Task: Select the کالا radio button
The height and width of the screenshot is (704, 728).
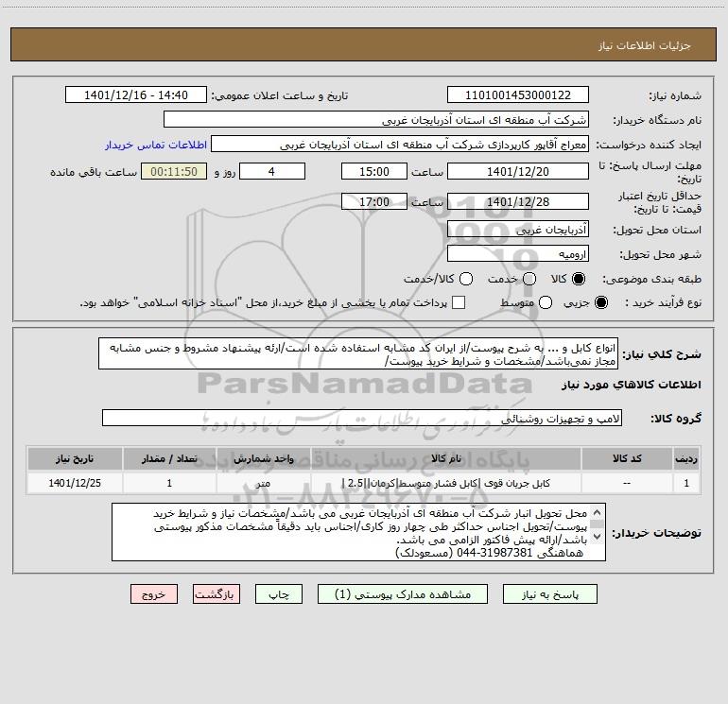Action: point(579,279)
